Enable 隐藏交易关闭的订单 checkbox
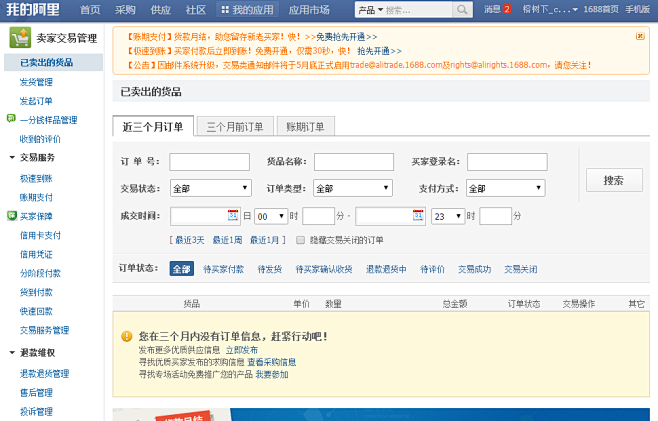 click(x=300, y=240)
